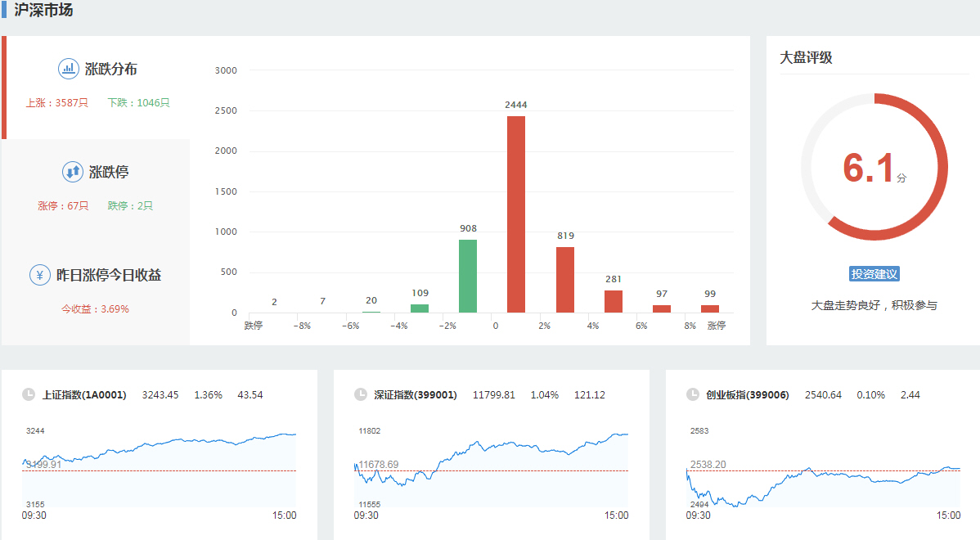Image resolution: width=980 pixels, height=540 pixels.
Task: Click the 涨跌停 up-down arrows icon
Action: 73,172
